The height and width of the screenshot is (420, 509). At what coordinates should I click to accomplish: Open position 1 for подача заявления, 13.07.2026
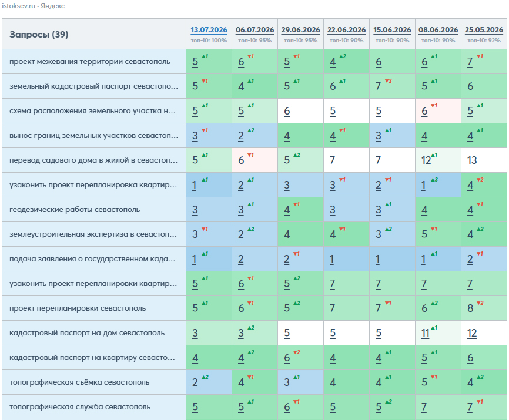coord(194,259)
